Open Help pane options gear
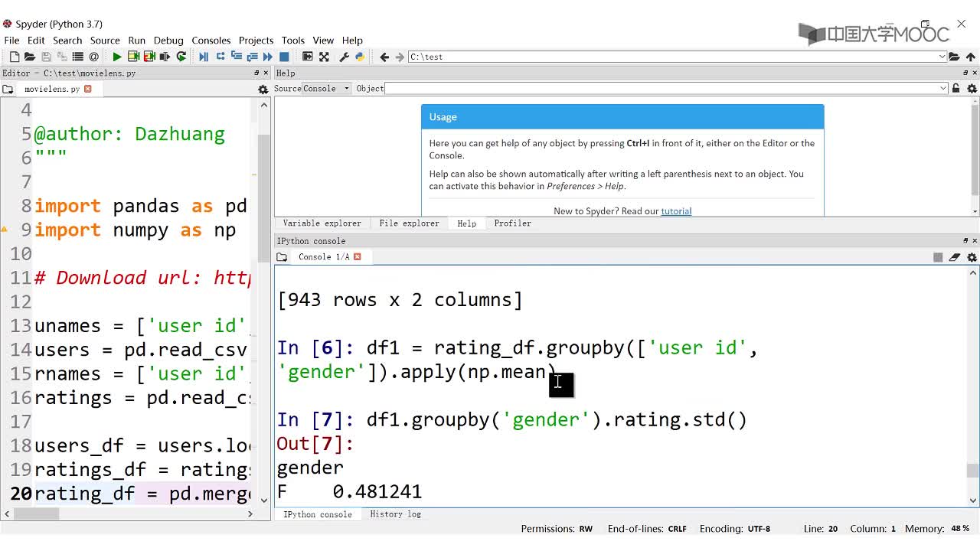This screenshot has width=980, height=551. tap(972, 89)
